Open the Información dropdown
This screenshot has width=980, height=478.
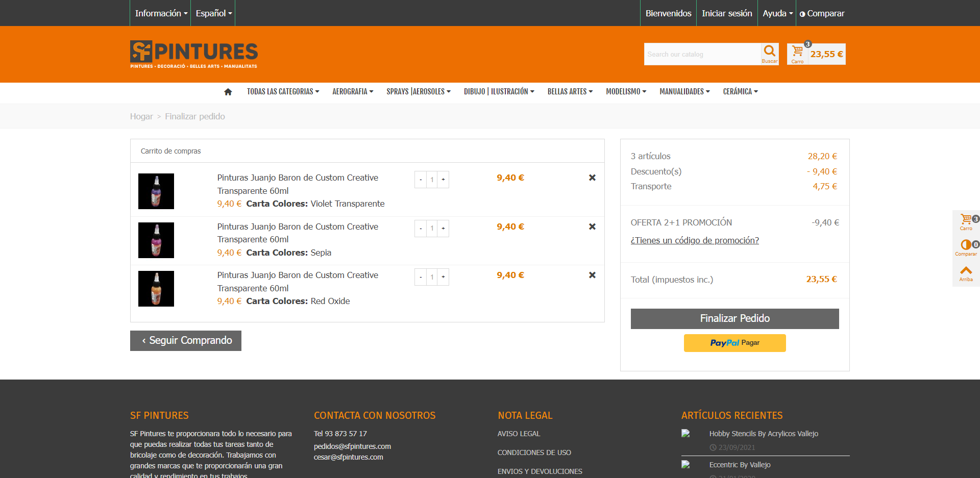pyautogui.click(x=161, y=13)
